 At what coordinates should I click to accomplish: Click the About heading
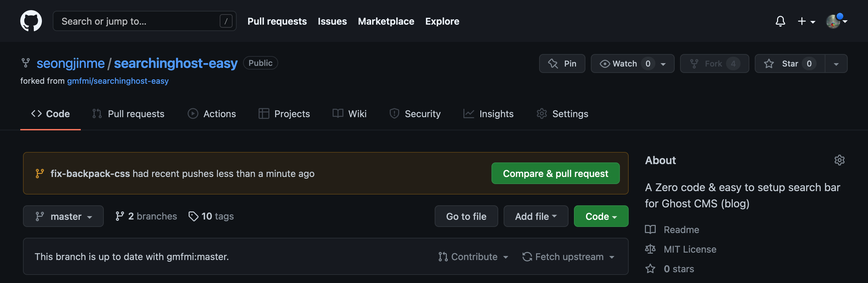(660, 160)
